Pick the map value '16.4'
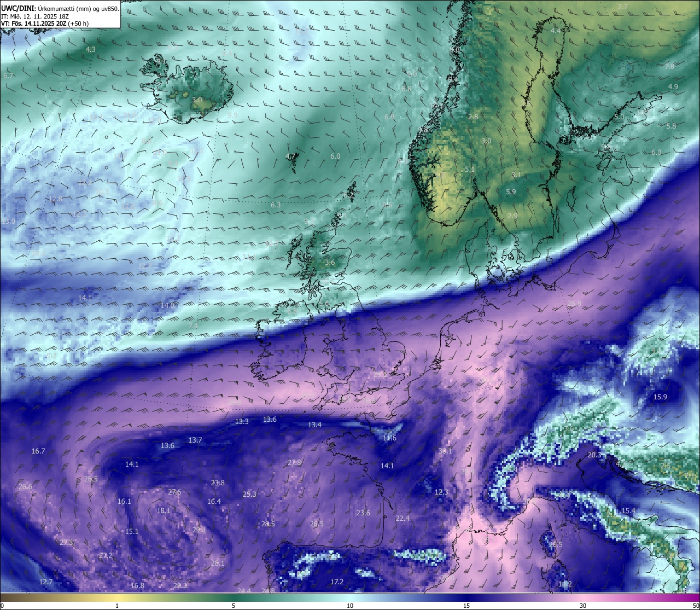This screenshot has width=700, height=610. 214,501
